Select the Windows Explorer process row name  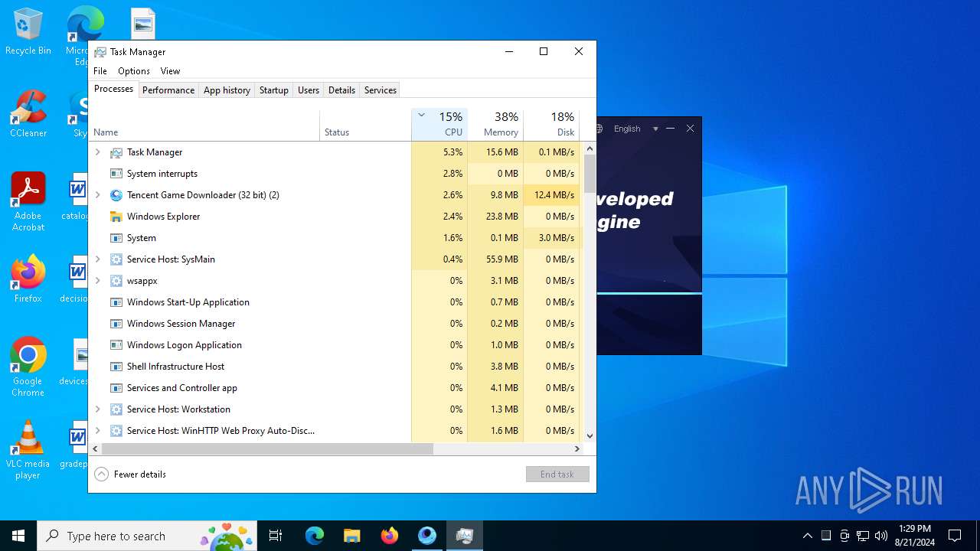point(163,217)
